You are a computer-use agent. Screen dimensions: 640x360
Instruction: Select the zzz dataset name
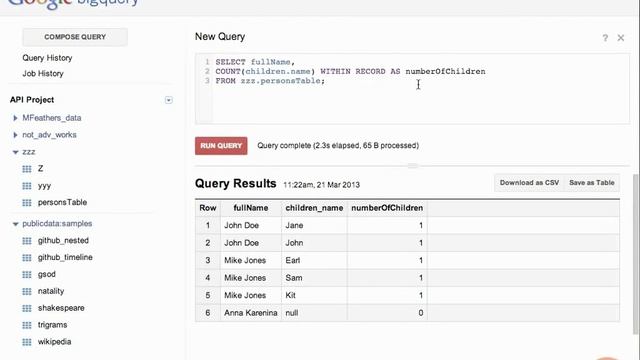(x=29, y=152)
